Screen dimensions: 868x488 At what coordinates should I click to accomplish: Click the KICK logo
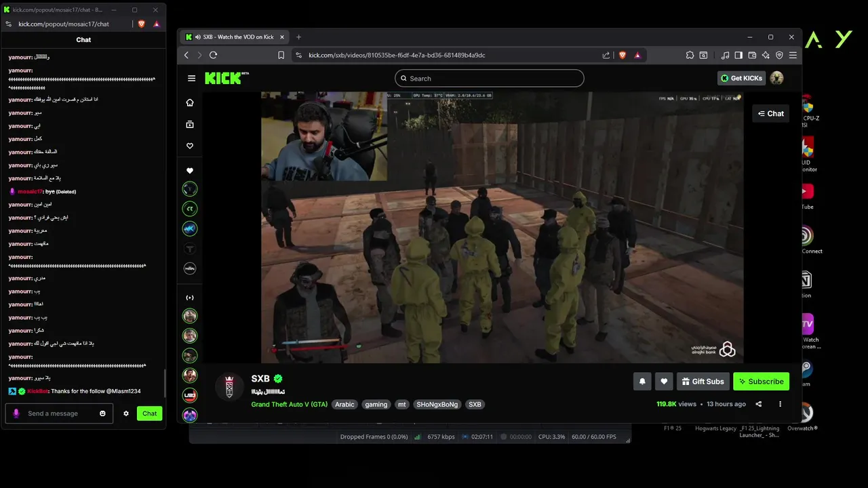[226, 78]
